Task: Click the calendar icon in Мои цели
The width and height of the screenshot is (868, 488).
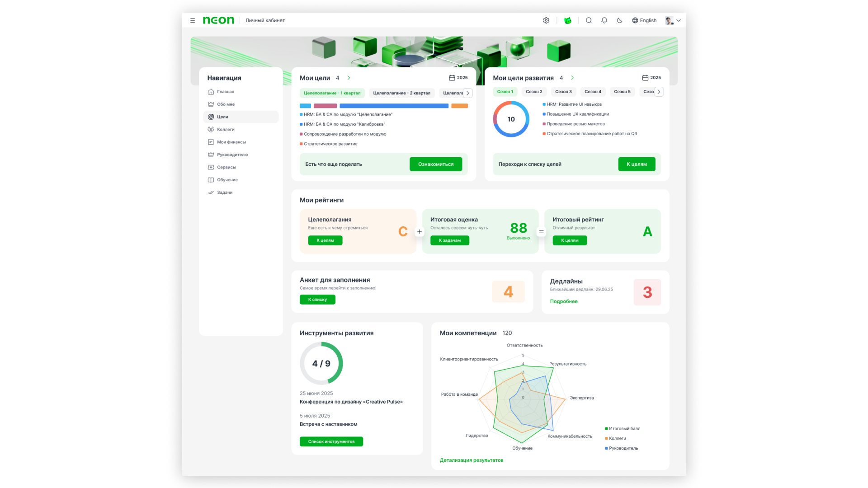Action: [x=452, y=78]
